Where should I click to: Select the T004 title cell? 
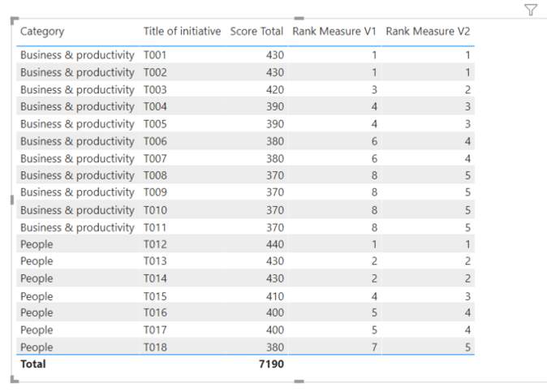point(155,106)
